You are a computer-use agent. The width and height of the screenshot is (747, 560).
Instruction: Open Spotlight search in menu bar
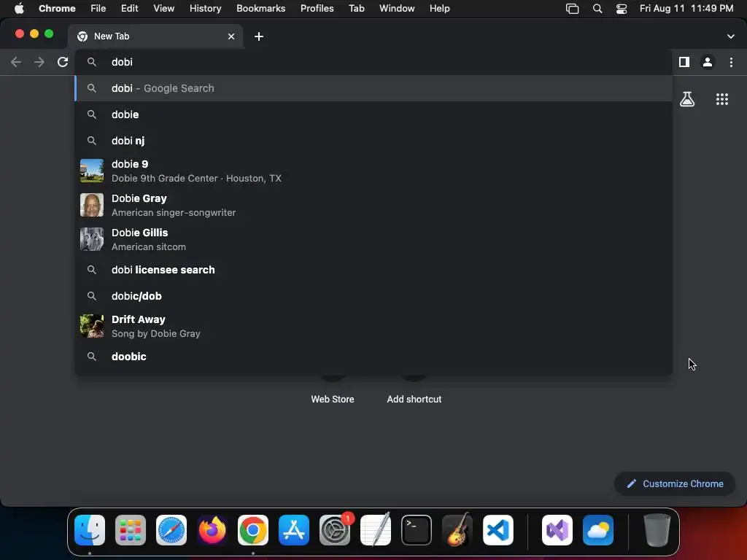click(x=597, y=9)
